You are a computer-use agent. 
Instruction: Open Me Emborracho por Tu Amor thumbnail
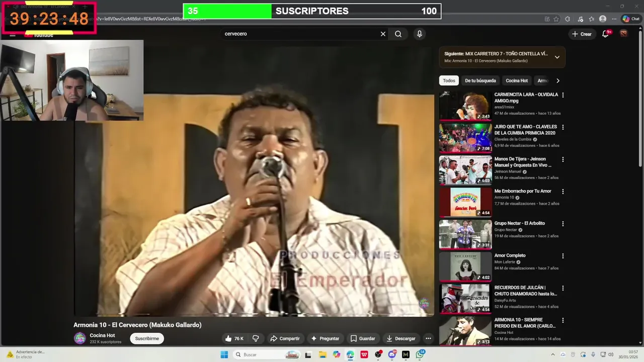[465, 202]
